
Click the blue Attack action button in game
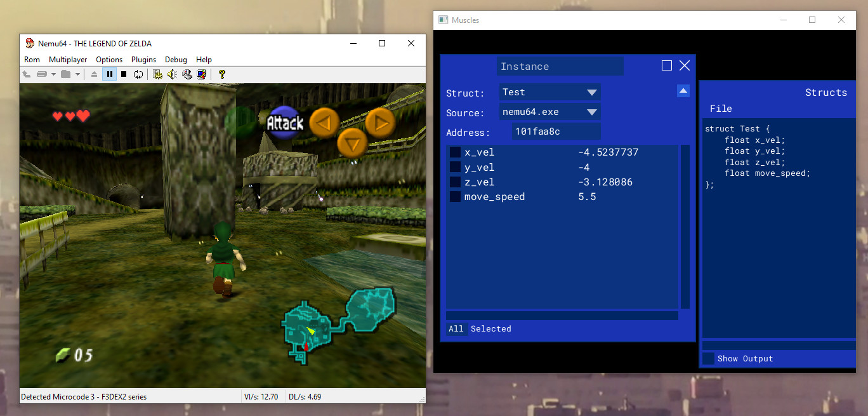tap(285, 123)
